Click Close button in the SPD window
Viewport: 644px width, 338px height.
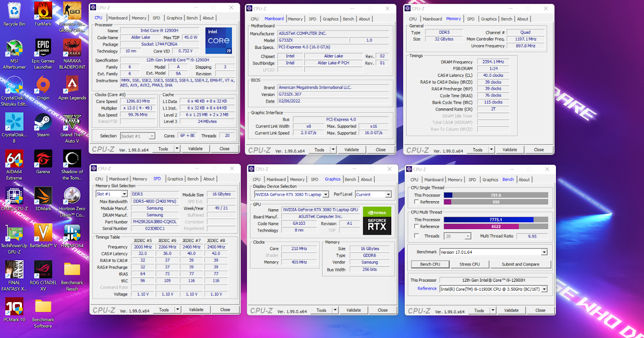pyautogui.click(x=225, y=310)
